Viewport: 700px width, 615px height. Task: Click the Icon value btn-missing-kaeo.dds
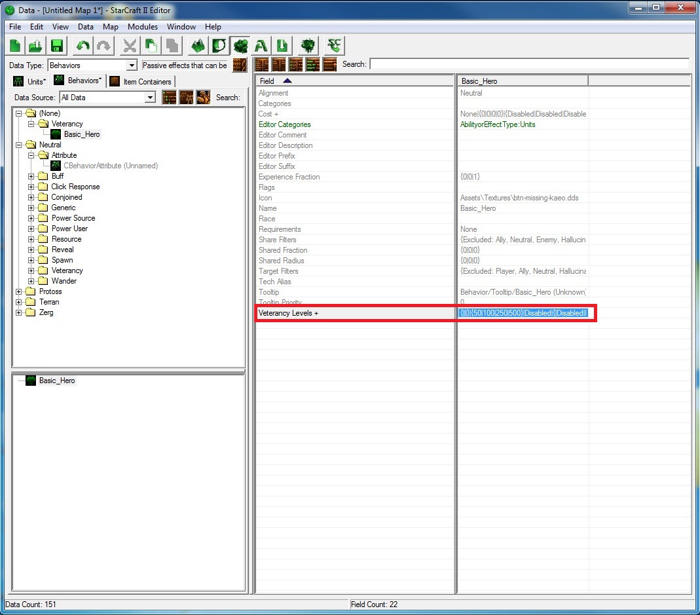pos(519,198)
